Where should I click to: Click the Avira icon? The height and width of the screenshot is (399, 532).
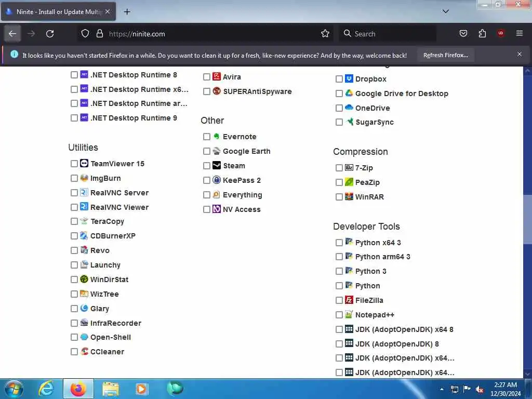click(217, 76)
